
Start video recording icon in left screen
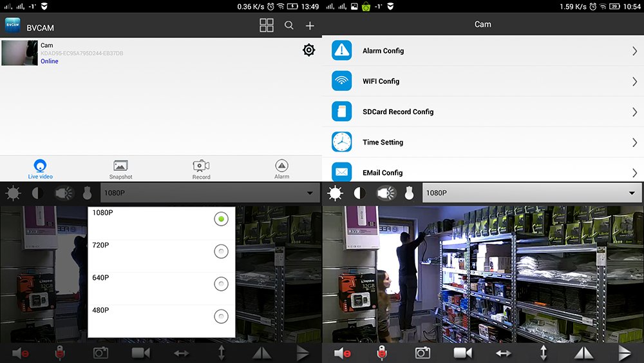(x=141, y=353)
